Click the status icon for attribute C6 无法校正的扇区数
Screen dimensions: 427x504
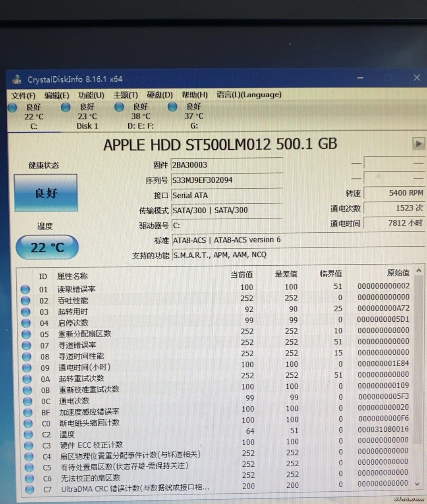[29, 478]
